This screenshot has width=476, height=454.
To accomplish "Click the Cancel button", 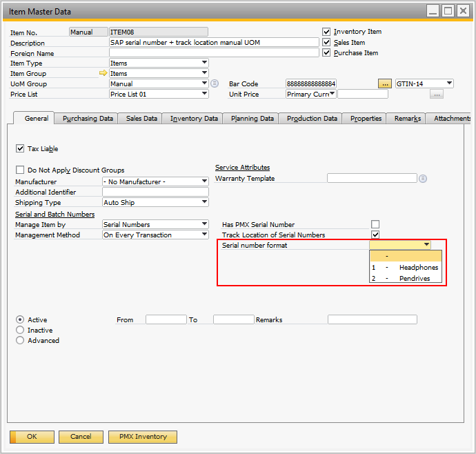I will [x=81, y=437].
